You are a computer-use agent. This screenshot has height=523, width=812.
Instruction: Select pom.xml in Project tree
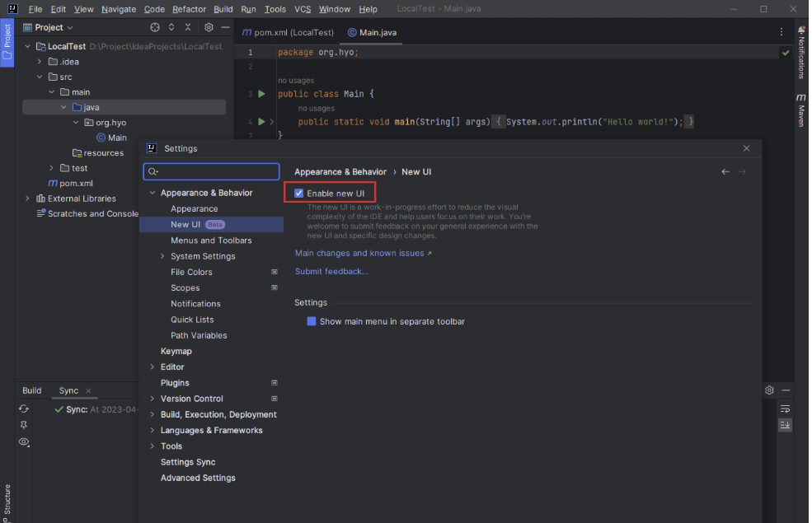pos(71,183)
